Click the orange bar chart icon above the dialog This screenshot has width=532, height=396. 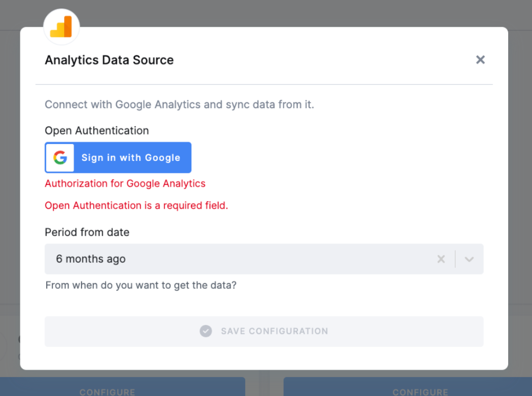(x=61, y=26)
